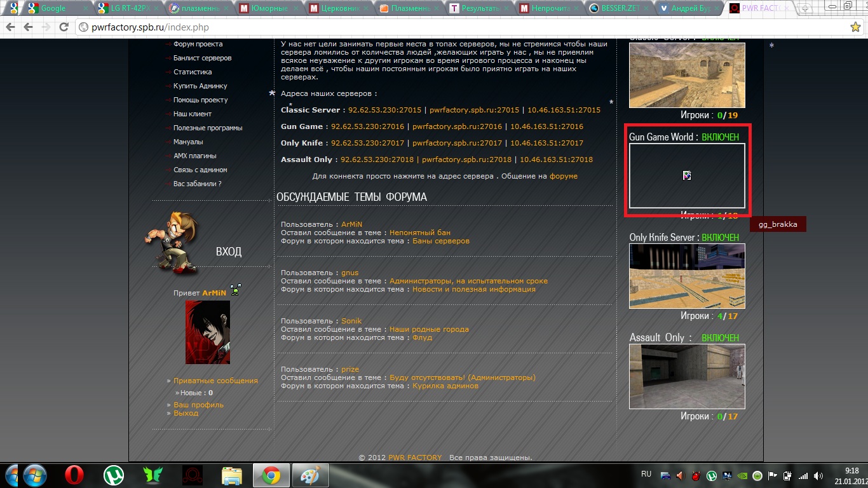Viewport: 868px width, 488px height.
Task: Click the Windows Start orb
Action: click(x=35, y=475)
